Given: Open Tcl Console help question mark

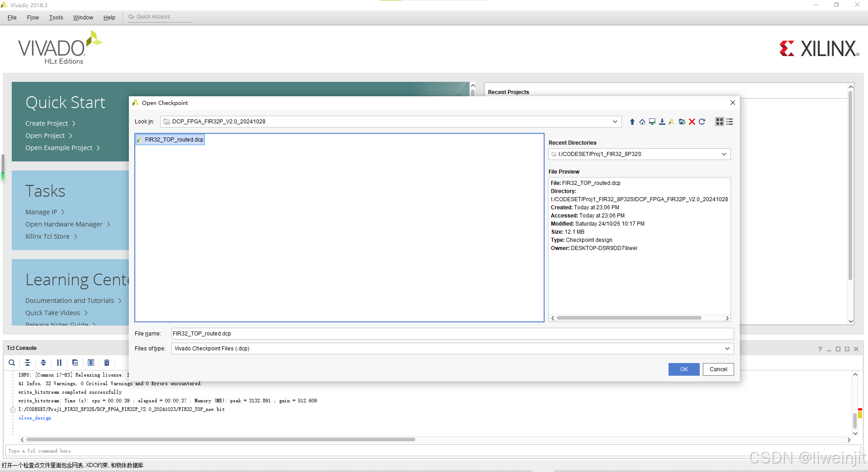Looking at the screenshot, I should (820, 349).
